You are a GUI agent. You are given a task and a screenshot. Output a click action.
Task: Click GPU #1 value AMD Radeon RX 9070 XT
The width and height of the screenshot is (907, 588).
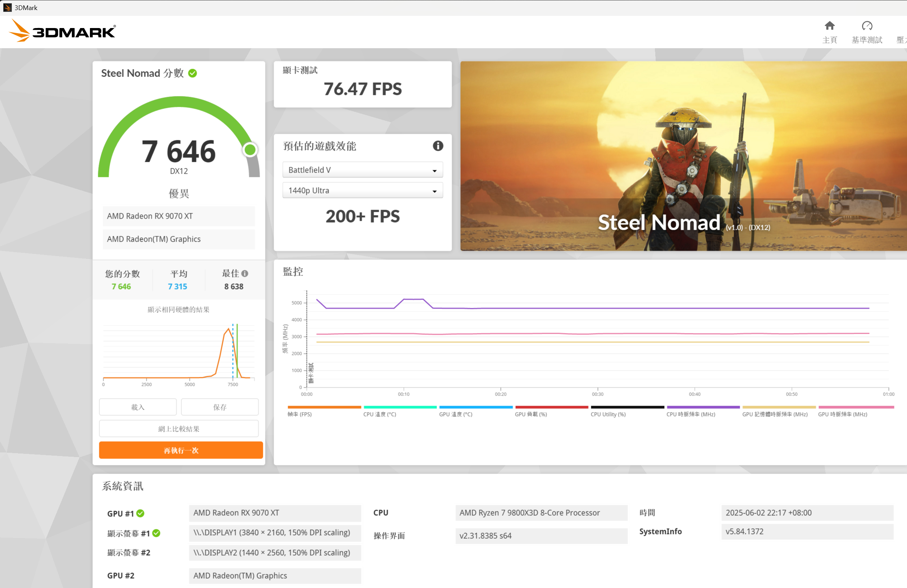click(x=275, y=513)
